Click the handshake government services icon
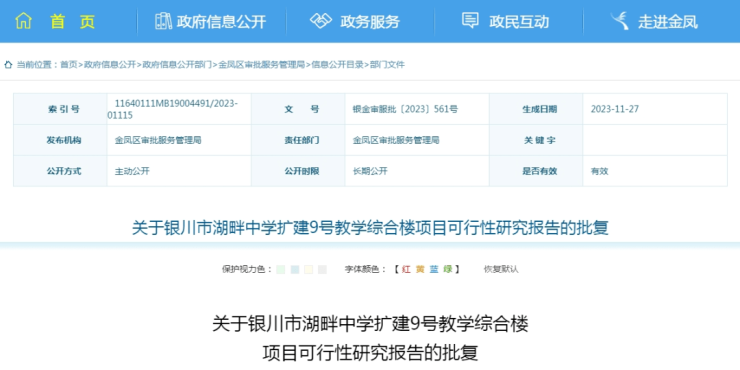This screenshot has height=370, width=740. (321, 21)
